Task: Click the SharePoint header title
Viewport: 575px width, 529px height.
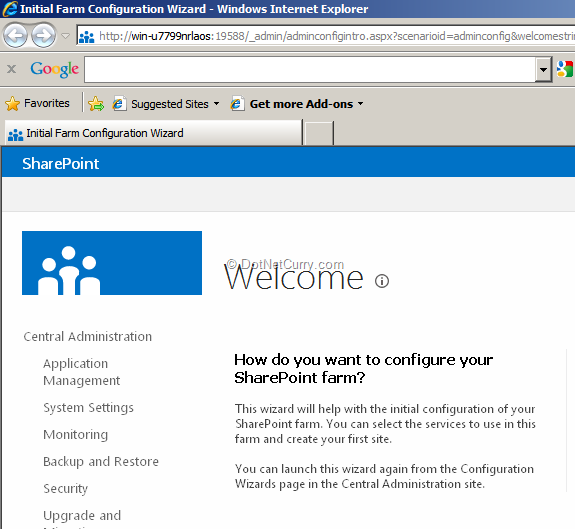Action: click(x=61, y=164)
